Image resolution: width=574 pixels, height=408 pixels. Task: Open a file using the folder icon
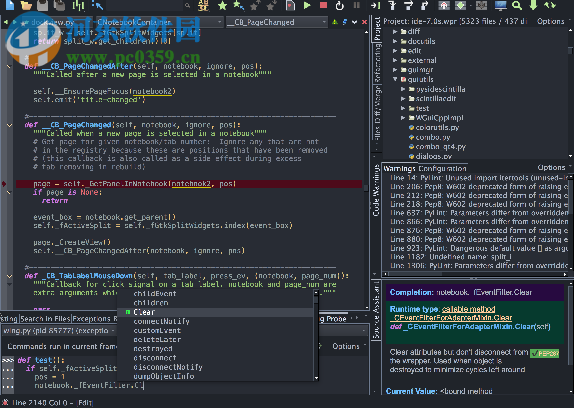click(x=26, y=5)
